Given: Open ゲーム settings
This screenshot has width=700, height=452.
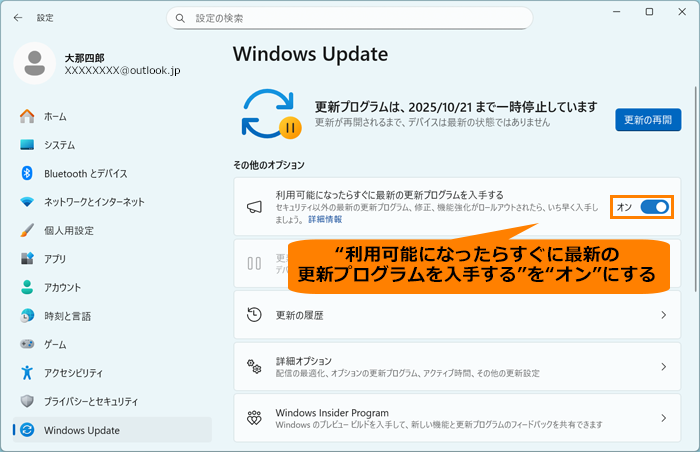Looking at the screenshot, I should click(x=112, y=344).
